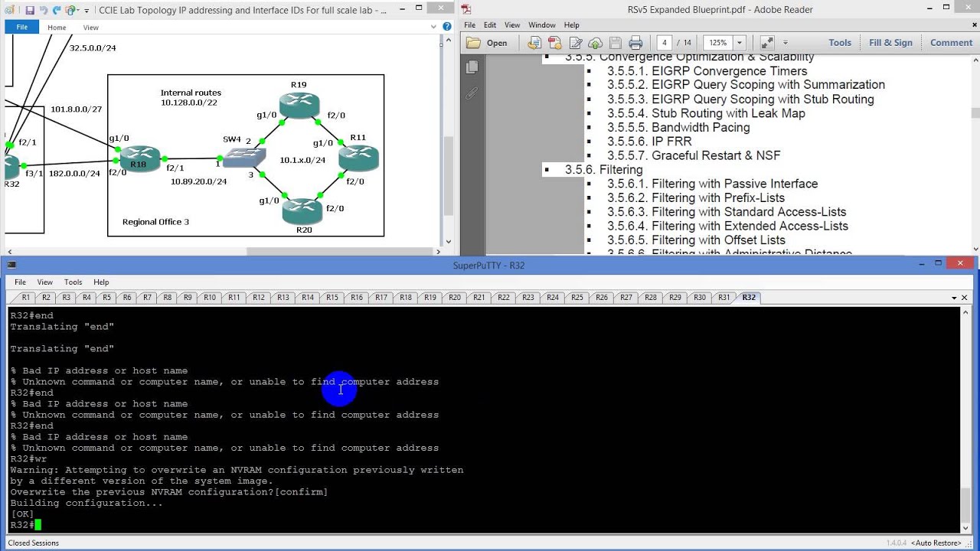Open the SuperPuTTY tab list dropdown arrow
980x551 pixels.
[x=954, y=298]
